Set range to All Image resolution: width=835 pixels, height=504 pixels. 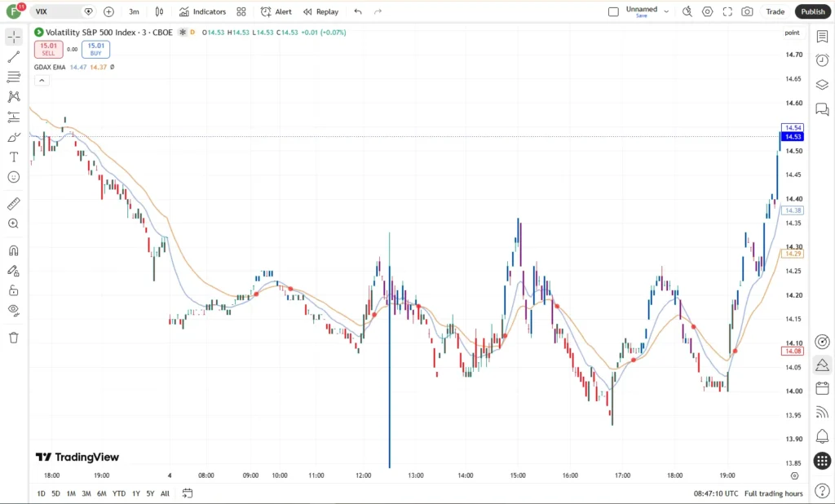(165, 493)
